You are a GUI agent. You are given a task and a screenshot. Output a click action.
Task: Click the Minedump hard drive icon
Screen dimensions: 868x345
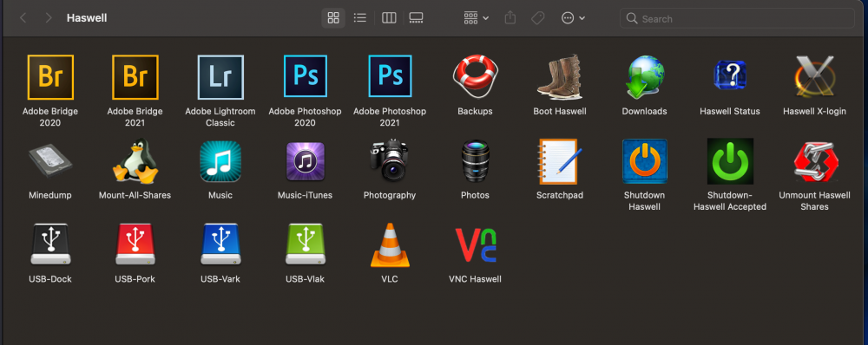[x=49, y=160]
